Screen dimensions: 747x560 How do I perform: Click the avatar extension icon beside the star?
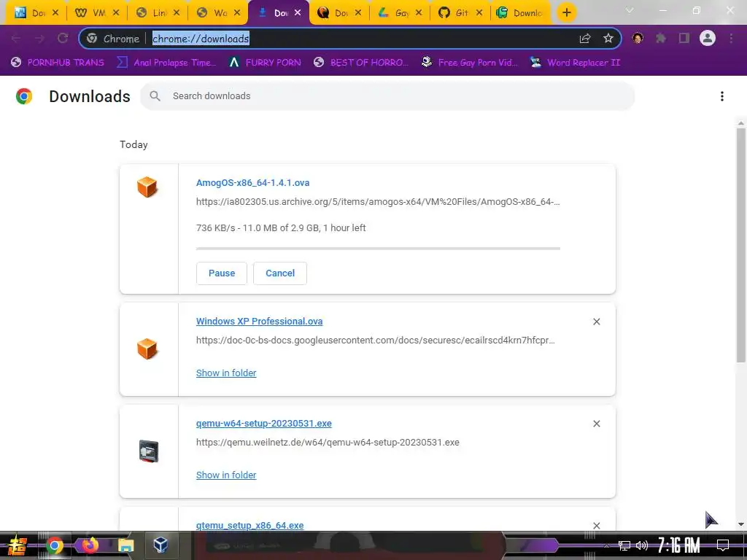click(x=638, y=38)
